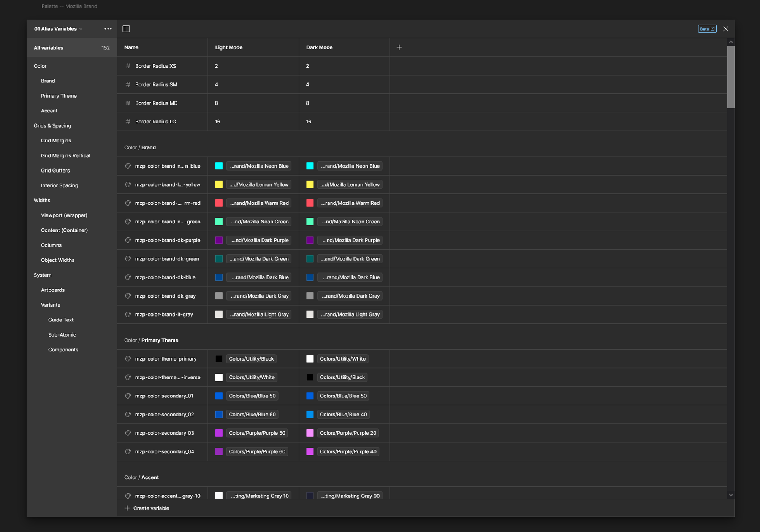Click the color type icon for mzp-color-theme-primary
This screenshot has height=532, width=760.
click(128, 359)
